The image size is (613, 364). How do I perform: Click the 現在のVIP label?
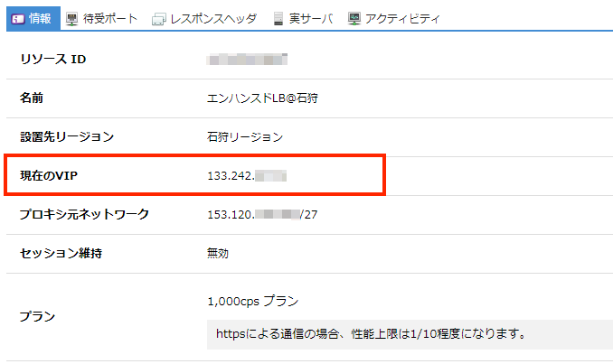tap(49, 176)
